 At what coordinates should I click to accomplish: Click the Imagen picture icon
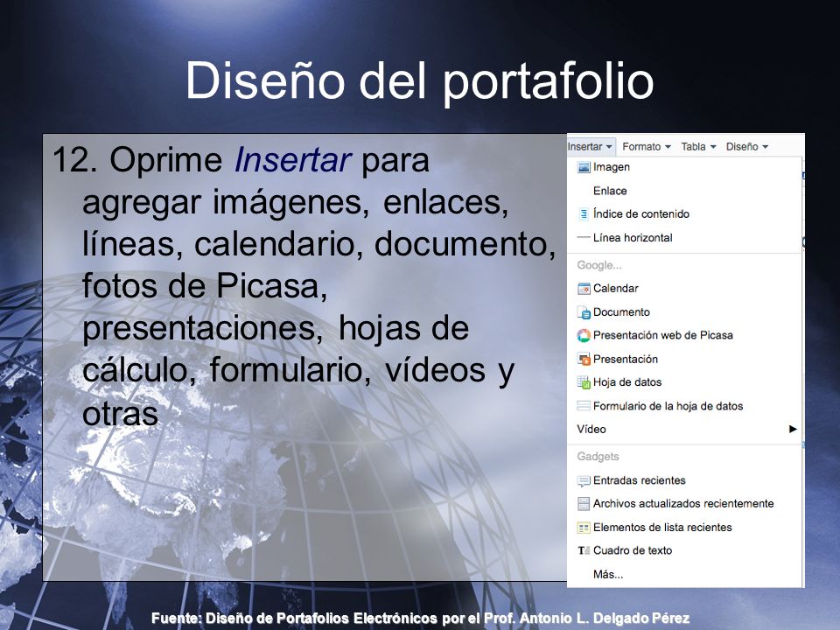pyautogui.click(x=584, y=167)
